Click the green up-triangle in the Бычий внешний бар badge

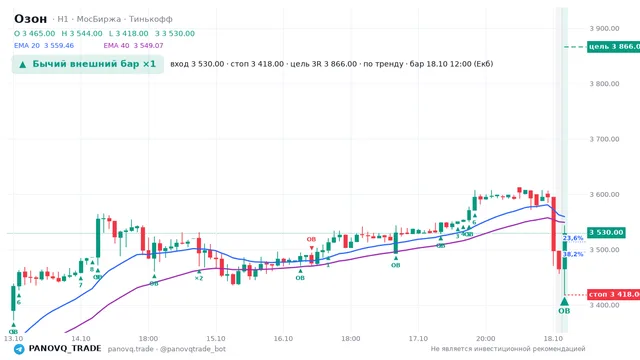click(23, 64)
